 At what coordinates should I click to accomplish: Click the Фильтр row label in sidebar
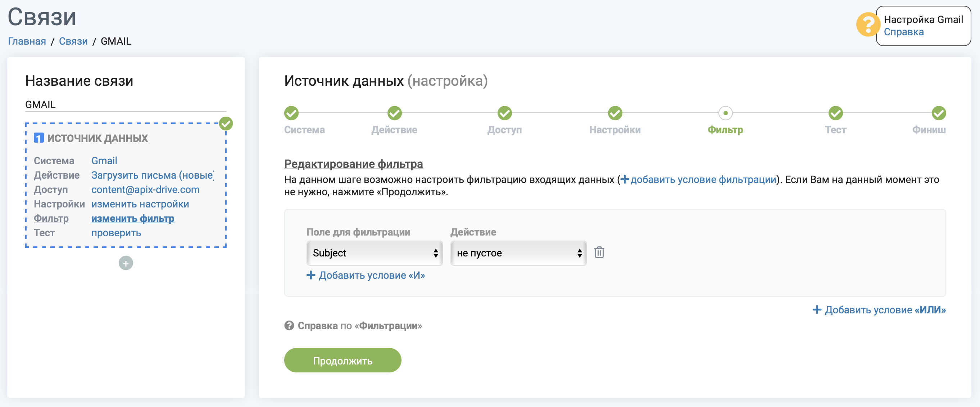coord(51,219)
